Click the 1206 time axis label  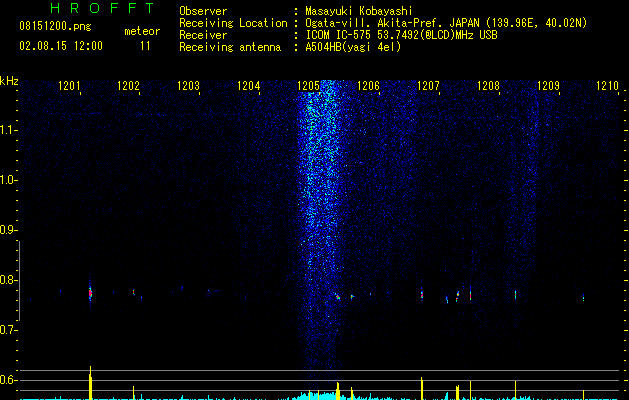[368, 85]
